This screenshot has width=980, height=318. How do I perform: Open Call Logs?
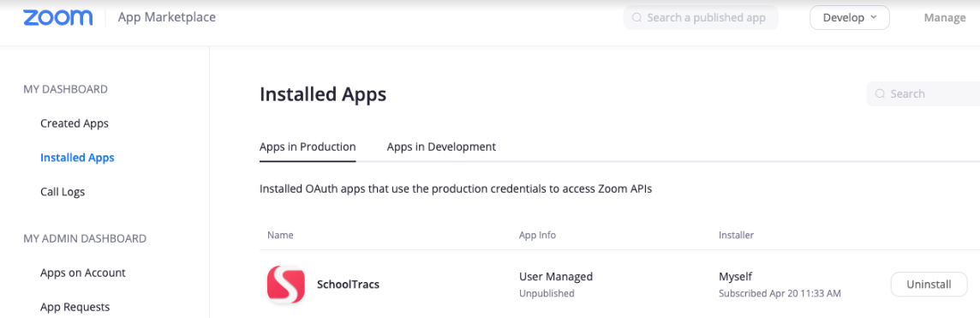click(x=63, y=192)
